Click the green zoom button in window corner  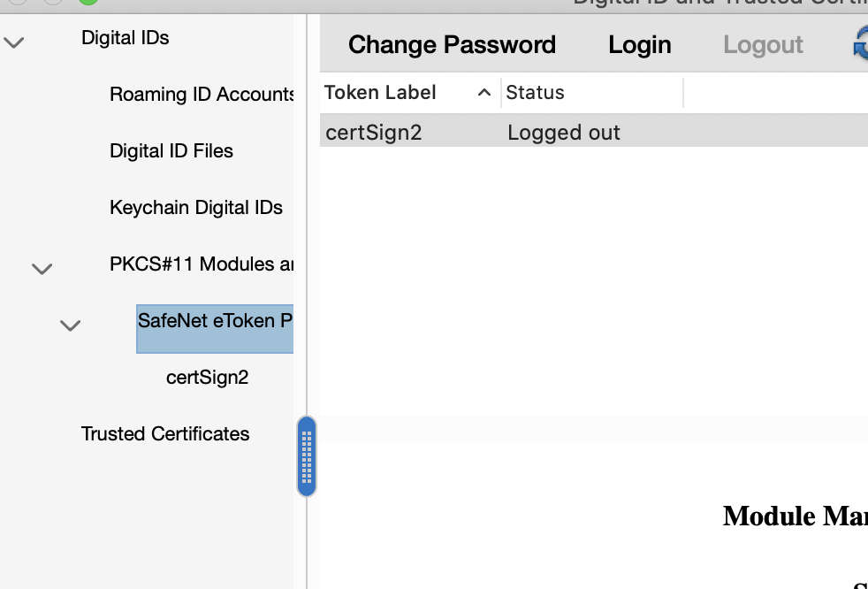click(x=87, y=4)
